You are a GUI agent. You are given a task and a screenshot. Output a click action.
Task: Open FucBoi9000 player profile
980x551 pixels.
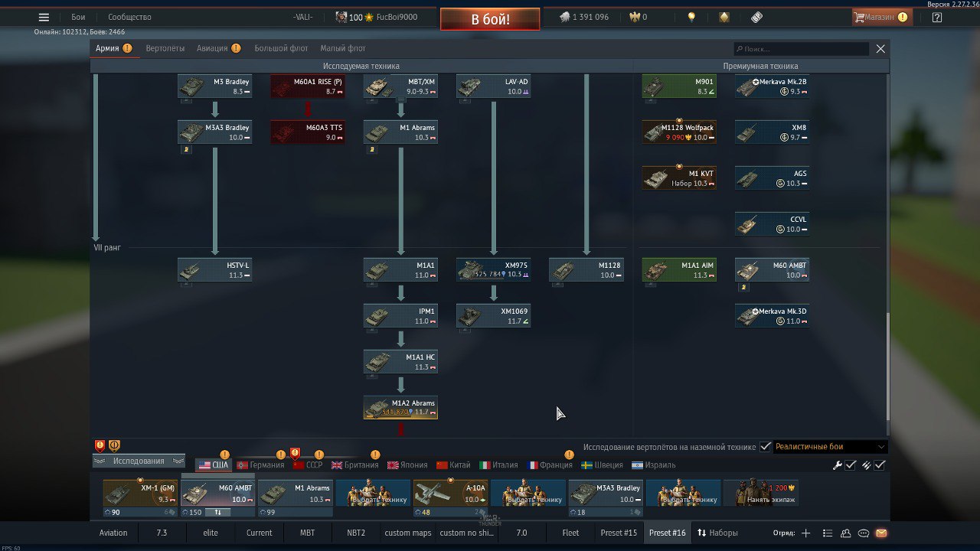point(397,17)
